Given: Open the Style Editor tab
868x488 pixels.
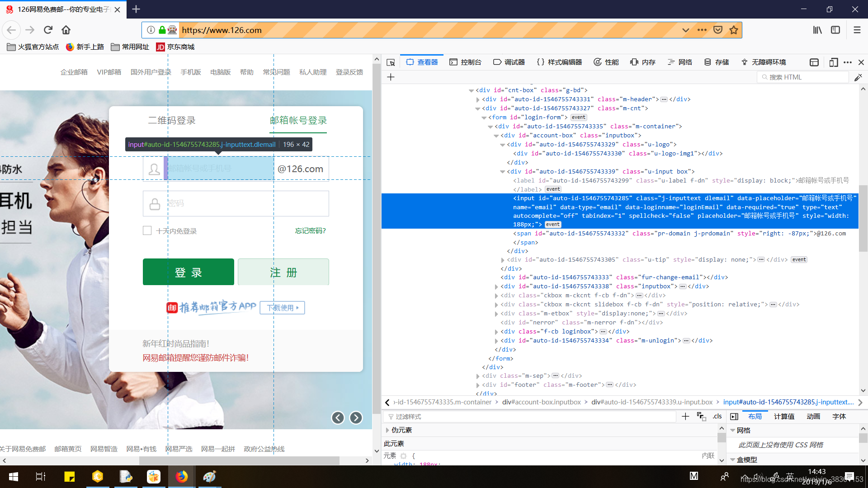Looking at the screenshot, I should (559, 62).
